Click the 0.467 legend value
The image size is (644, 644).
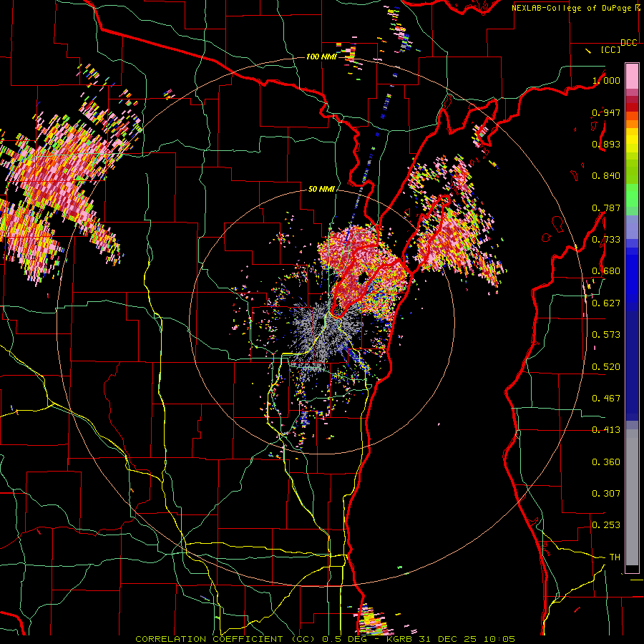(x=606, y=399)
